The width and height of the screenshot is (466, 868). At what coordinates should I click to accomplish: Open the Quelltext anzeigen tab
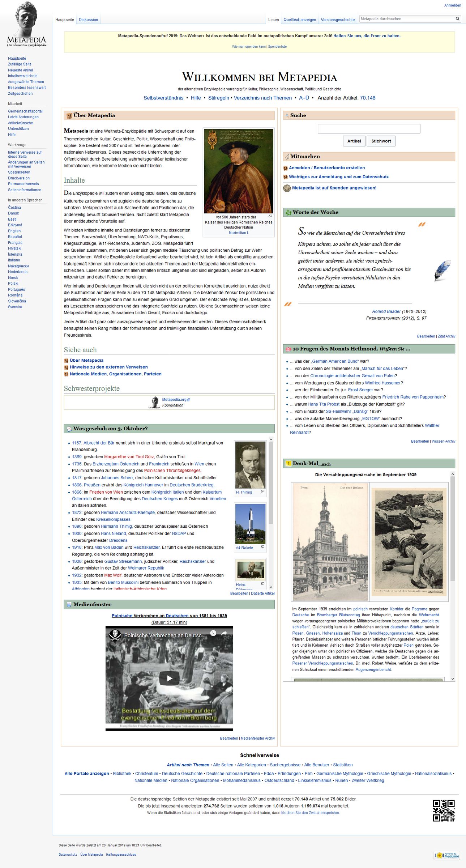300,20
